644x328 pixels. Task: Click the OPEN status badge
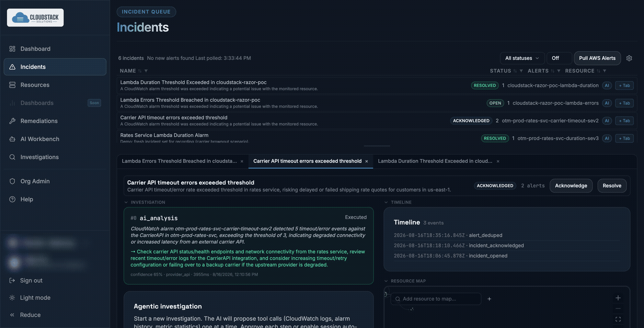[495, 103]
